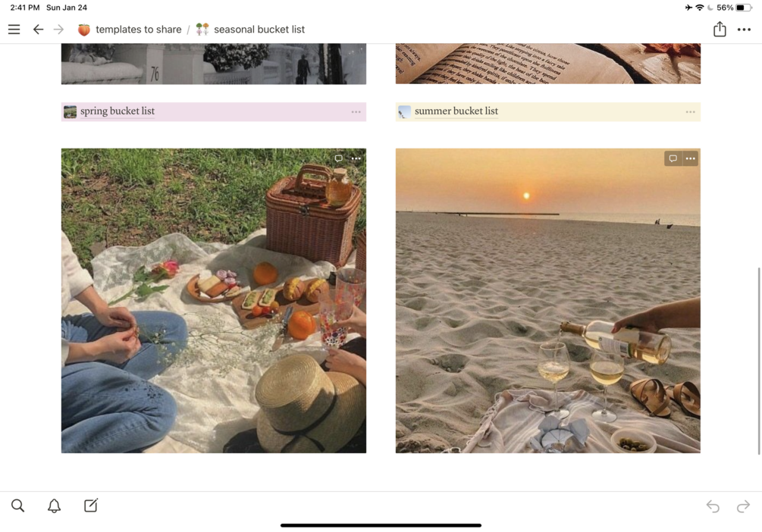Open the hamburger sidebar menu

tap(14, 30)
